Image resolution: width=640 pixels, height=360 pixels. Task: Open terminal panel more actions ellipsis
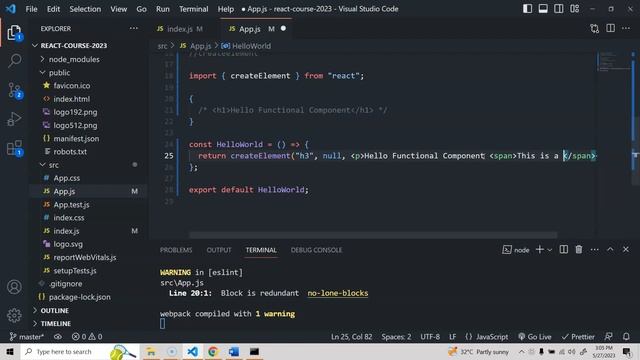click(594, 249)
